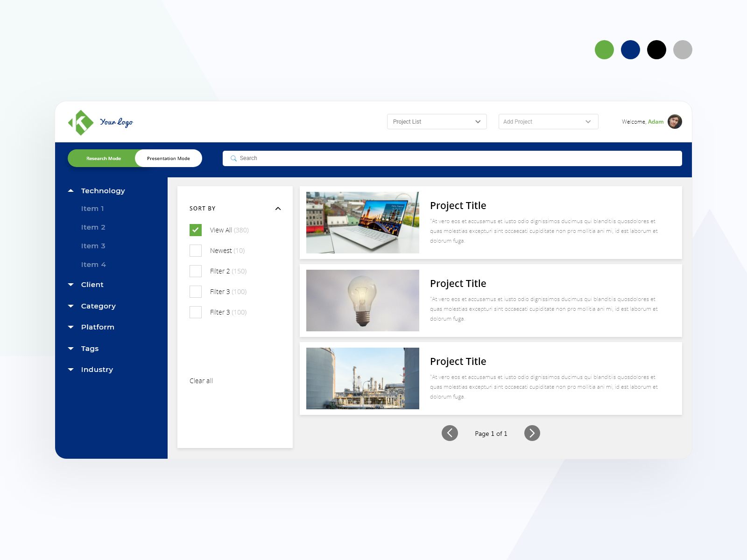Screen dimensions: 747x560
Task: Click the search magnifier icon
Action: point(233,158)
